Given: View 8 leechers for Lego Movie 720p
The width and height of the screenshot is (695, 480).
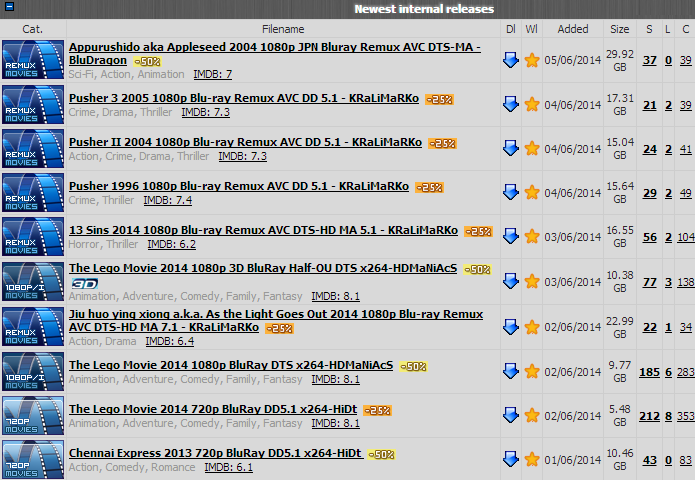Looking at the screenshot, I should (x=668, y=416).
